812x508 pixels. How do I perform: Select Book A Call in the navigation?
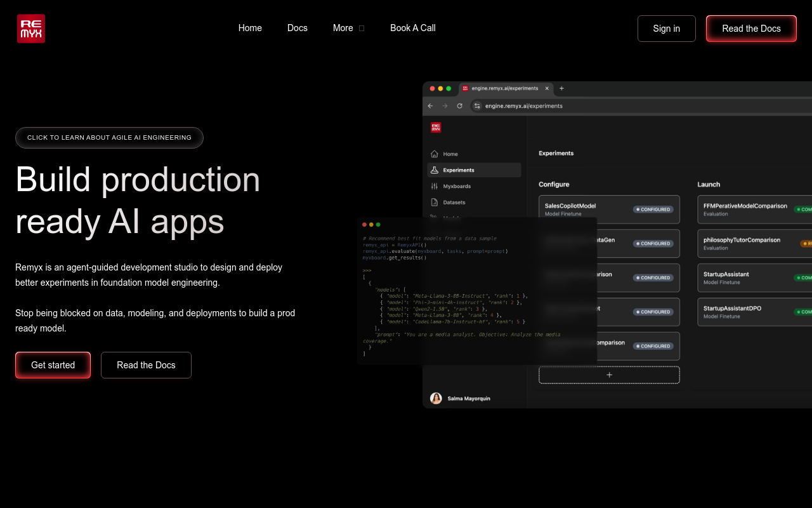pos(413,28)
